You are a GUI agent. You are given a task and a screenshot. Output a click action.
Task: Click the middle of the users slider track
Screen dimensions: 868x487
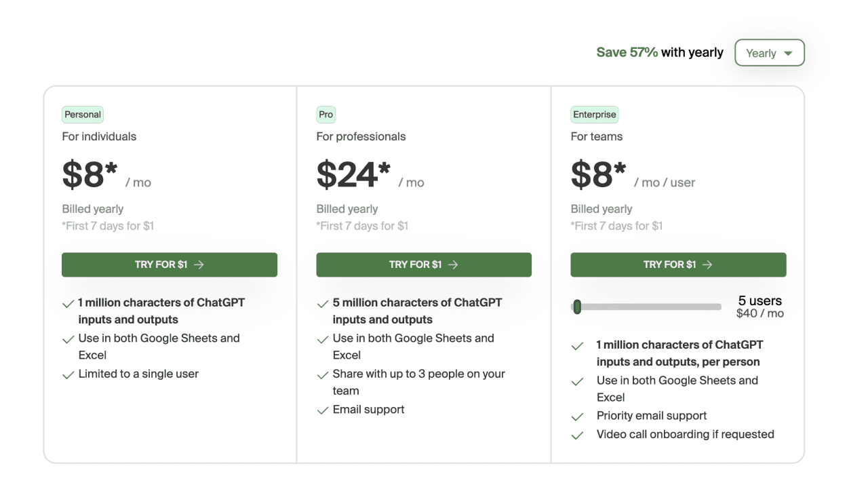coord(646,307)
